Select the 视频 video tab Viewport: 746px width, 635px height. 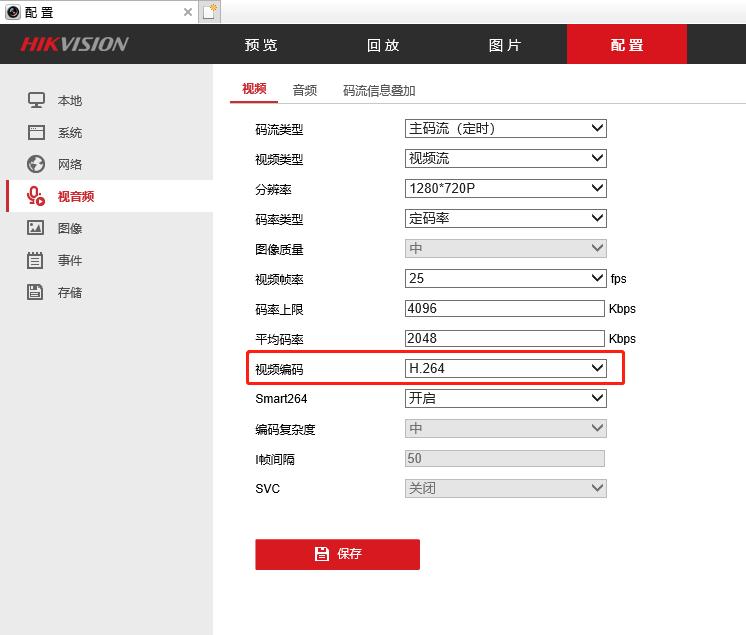(x=254, y=89)
